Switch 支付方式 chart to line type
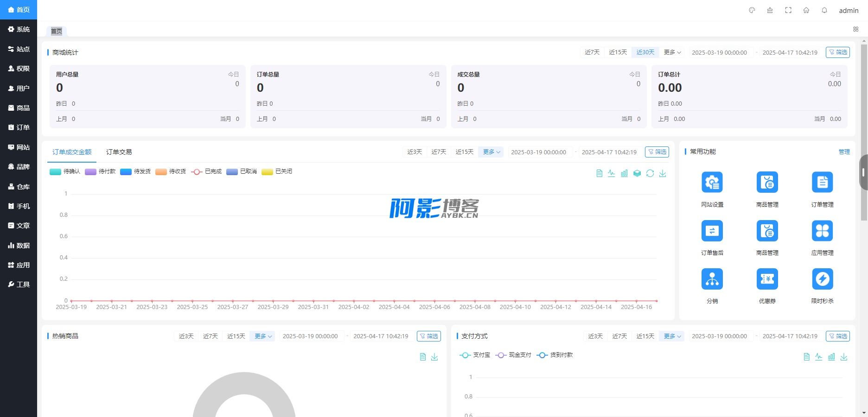The height and width of the screenshot is (417, 868). click(x=819, y=357)
